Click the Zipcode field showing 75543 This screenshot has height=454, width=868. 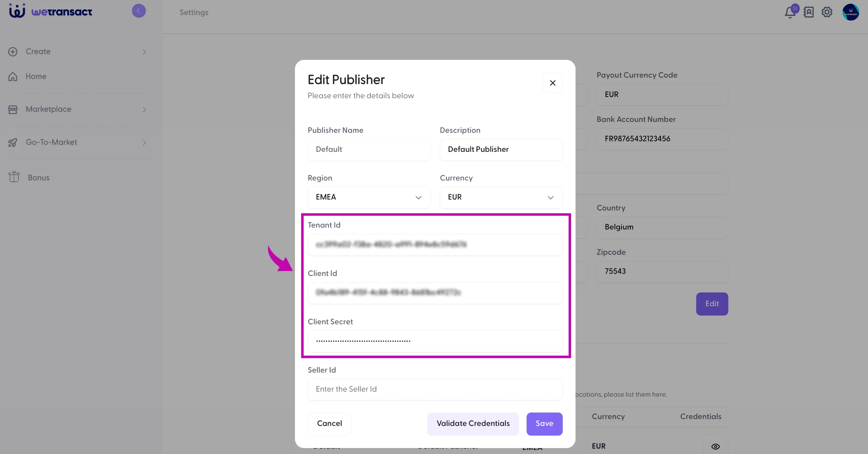[x=662, y=271]
